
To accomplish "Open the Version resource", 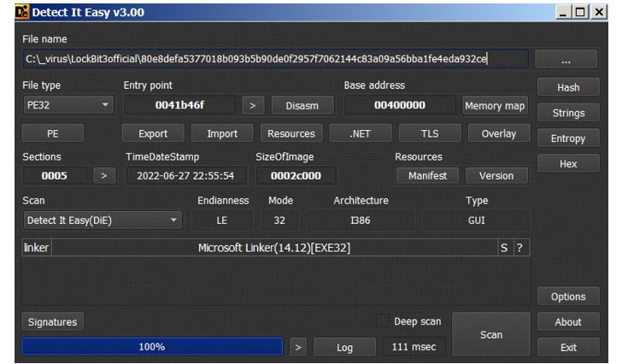I will click(496, 176).
